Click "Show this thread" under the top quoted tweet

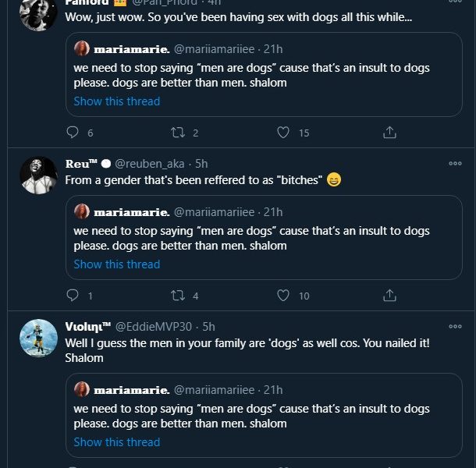click(x=117, y=101)
